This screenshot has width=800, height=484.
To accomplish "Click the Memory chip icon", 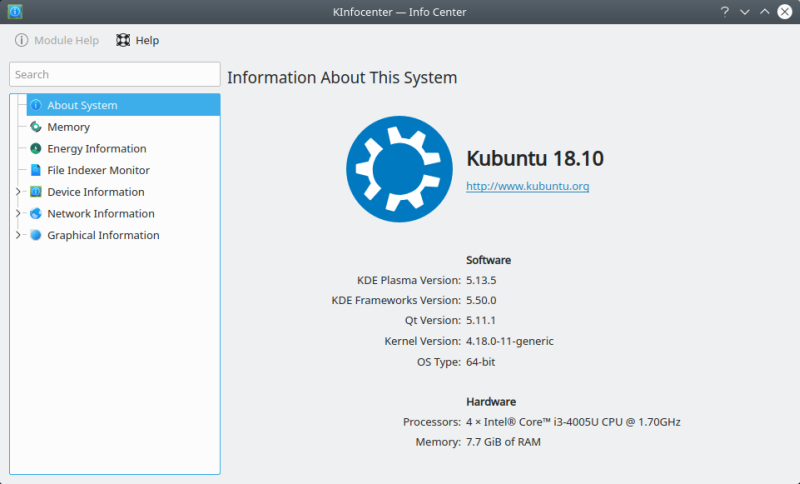I will click(x=36, y=126).
